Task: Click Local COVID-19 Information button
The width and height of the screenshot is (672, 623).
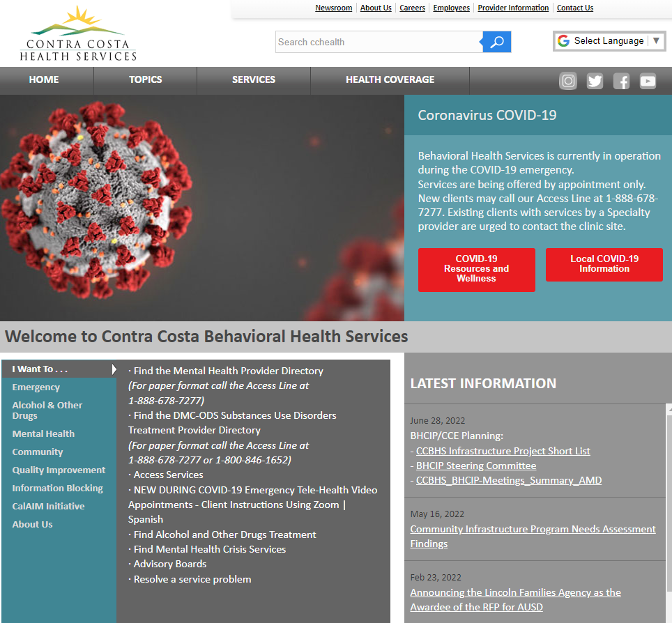Action: (x=604, y=264)
